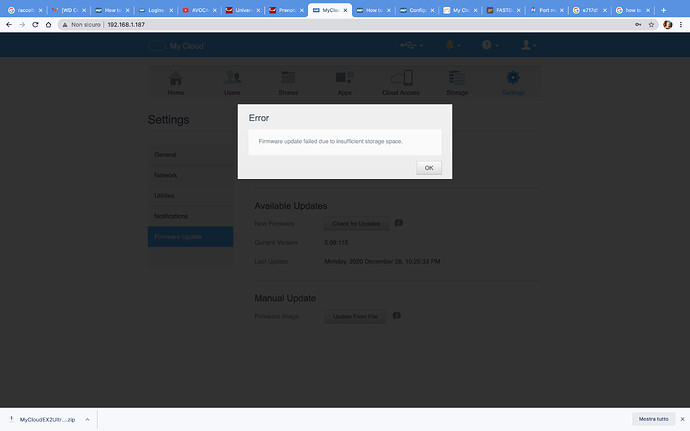Open a new browser tab with plus

(664, 10)
